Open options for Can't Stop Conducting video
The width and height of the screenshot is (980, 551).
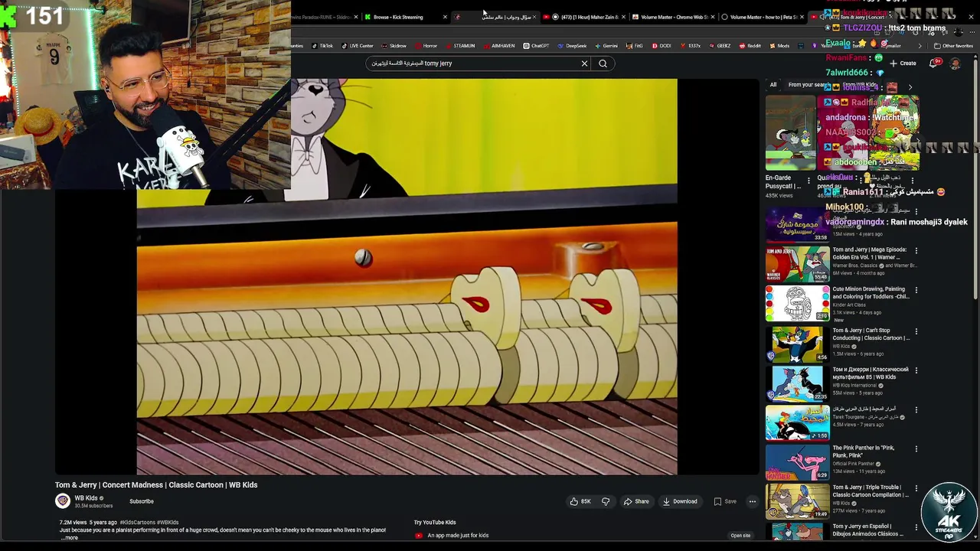(916, 331)
